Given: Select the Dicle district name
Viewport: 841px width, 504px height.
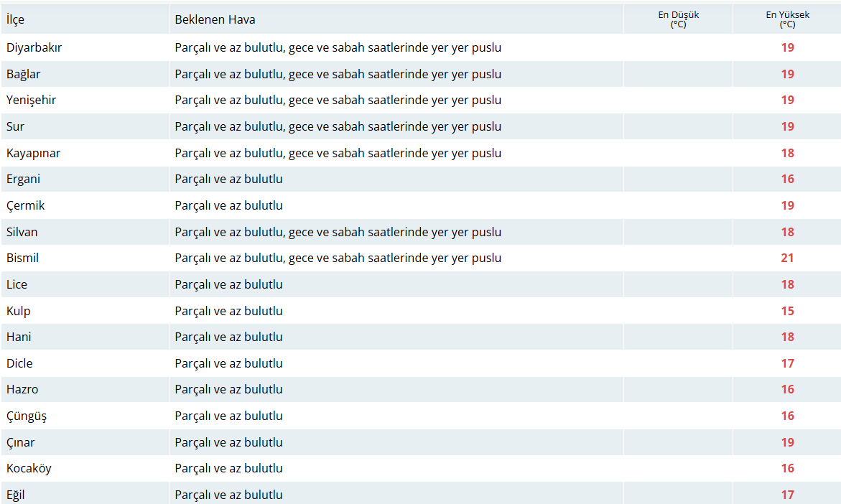Looking at the screenshot, I should coord(20,363).
